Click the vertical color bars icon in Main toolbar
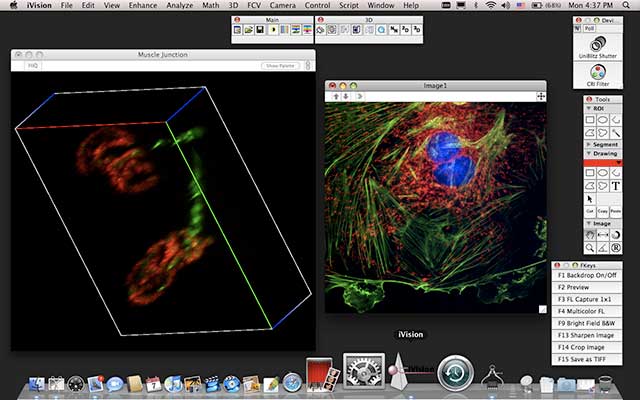The width and height of the screenshot is (640, 400). (284, 30)
